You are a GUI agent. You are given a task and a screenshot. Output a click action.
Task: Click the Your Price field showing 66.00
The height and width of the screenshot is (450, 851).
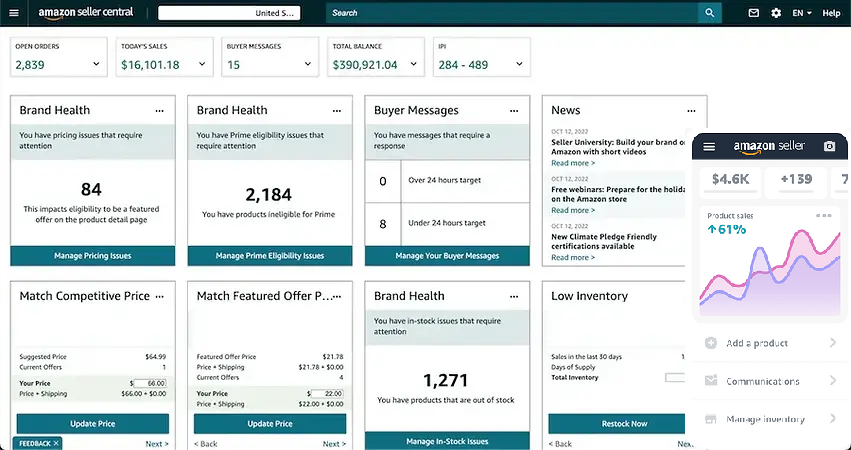pyautogui.click(x=150, y=383)
